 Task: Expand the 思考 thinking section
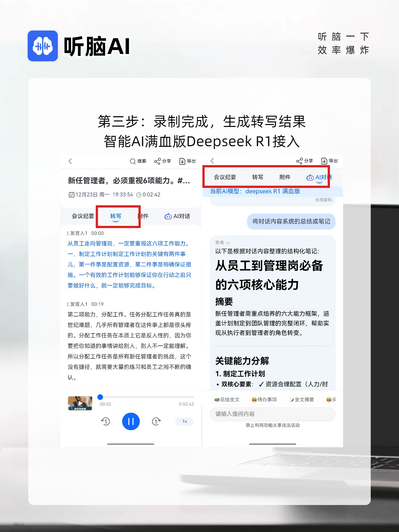[223, 243]
